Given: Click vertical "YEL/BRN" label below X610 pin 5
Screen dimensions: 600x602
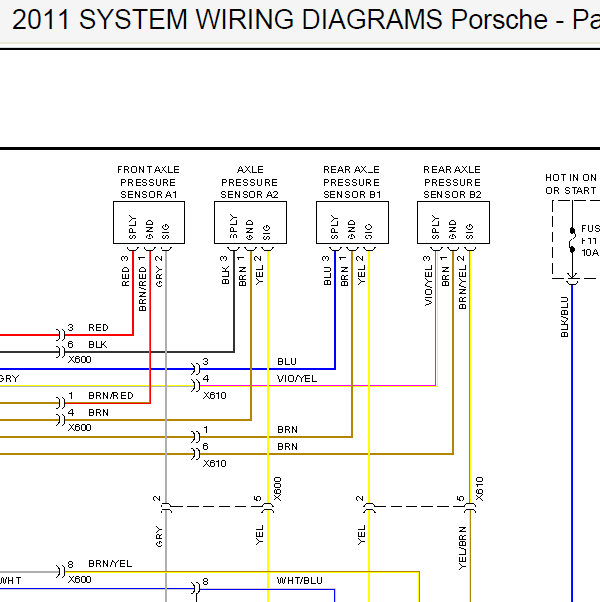Looking at the screenshot, I should (x=462, y=548).
